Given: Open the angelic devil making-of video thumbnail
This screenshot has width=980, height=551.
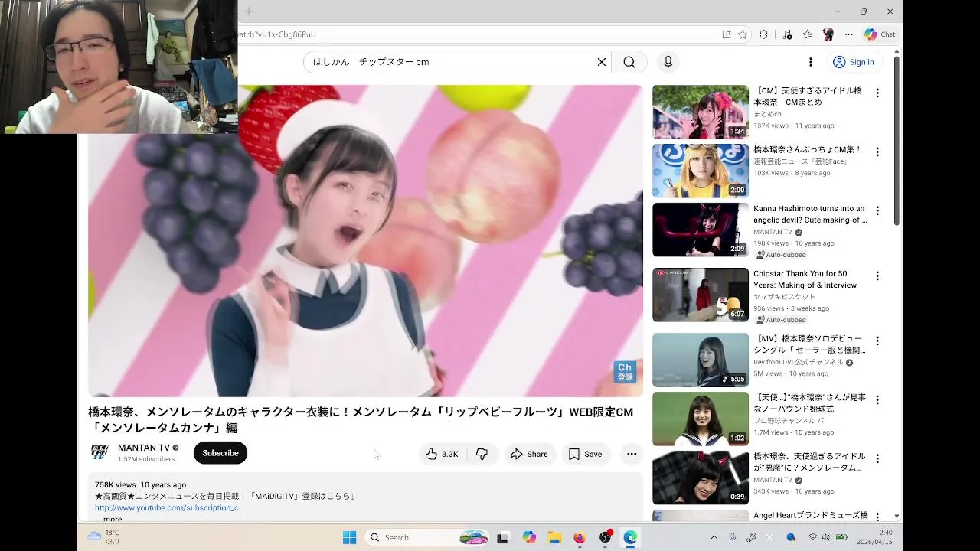Looking at the screenshot, I should point(701,230).
